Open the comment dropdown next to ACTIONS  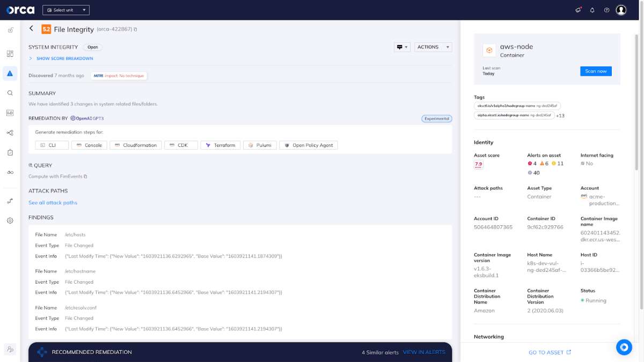coord(402,47)
